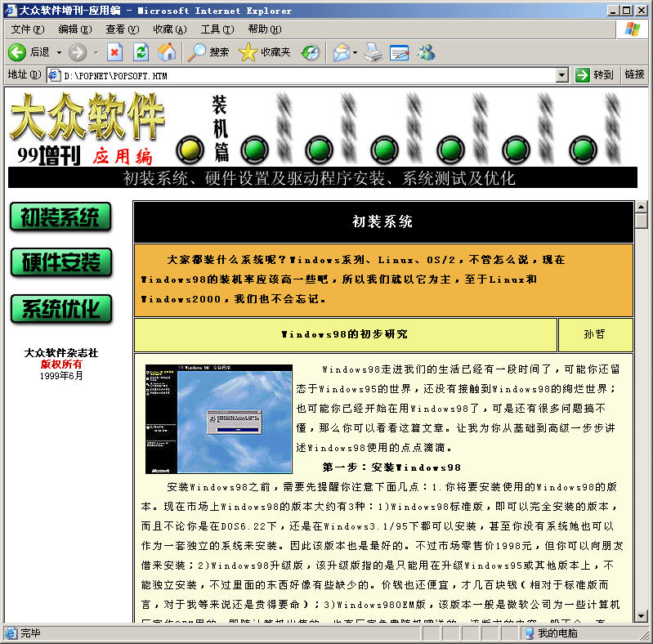Click the 链接 Links toolbar label
The height and width of the screenshot is (644, 653).
(x=634, y=74)
